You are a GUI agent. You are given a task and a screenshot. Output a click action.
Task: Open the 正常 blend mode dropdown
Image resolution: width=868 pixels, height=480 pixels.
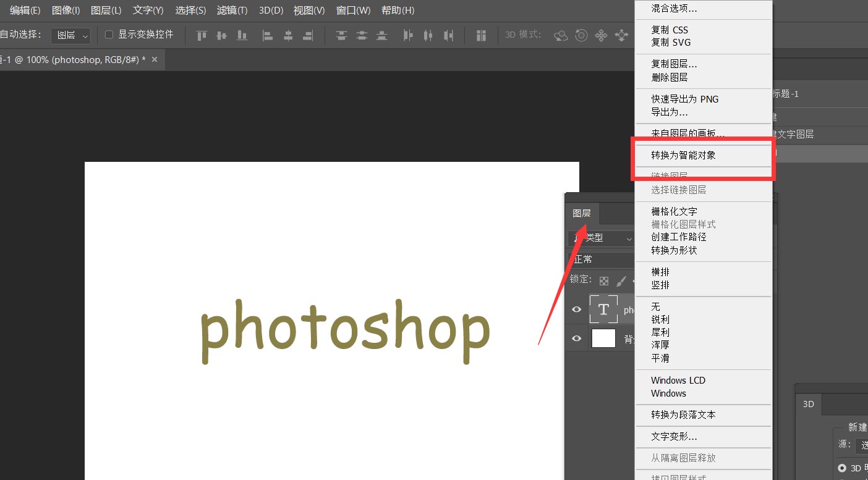click(602, 259)
